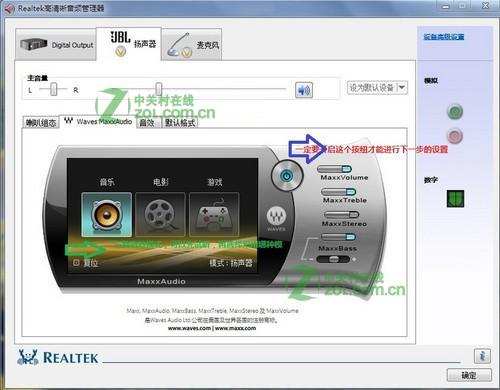This screenshot has width=500, height=390.
Task: Click the green analog jack icon
Action: pyautogui.click(x=455, y=112)
